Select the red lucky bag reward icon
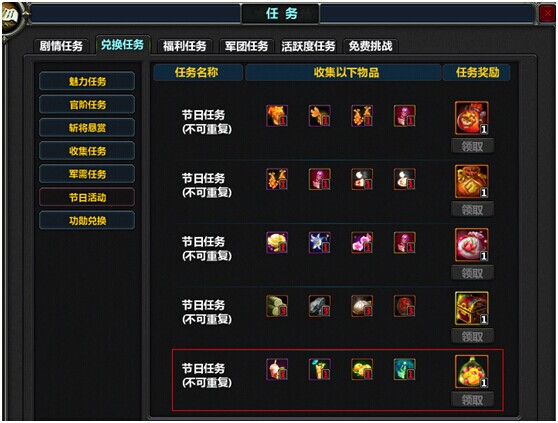The image size is (558, 423). pyautogui.click(x=472, y=181)
